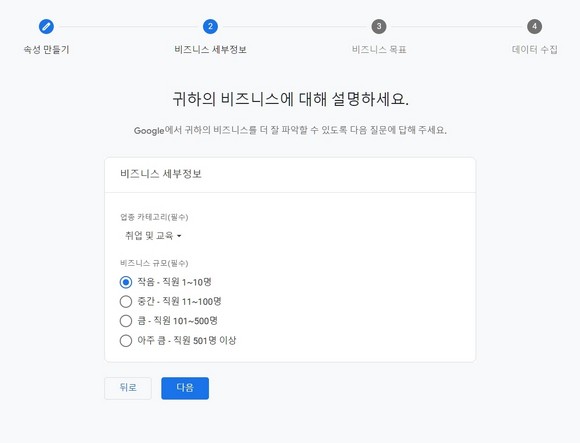The width and height of the screenshot is (580, 443).
Task: Select step 2 circle 비즈니스 세부정보
Action: (210, 27)
